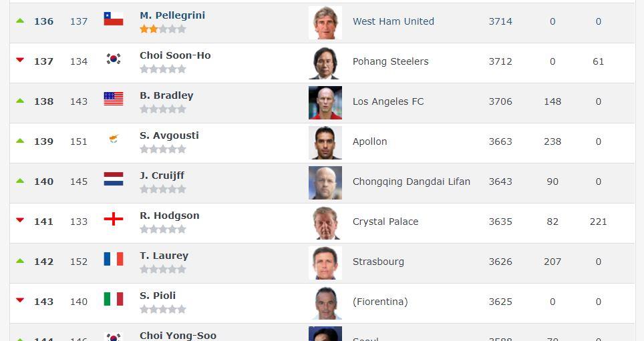Screen dimensions: 644x341
Task: Click the France flag next to T. Laurey
Action: [114, 259]
